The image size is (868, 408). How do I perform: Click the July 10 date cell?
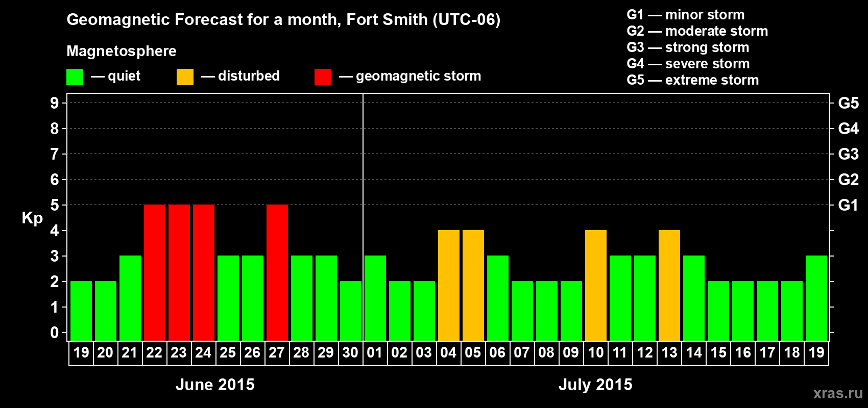(x=595, y=353)
